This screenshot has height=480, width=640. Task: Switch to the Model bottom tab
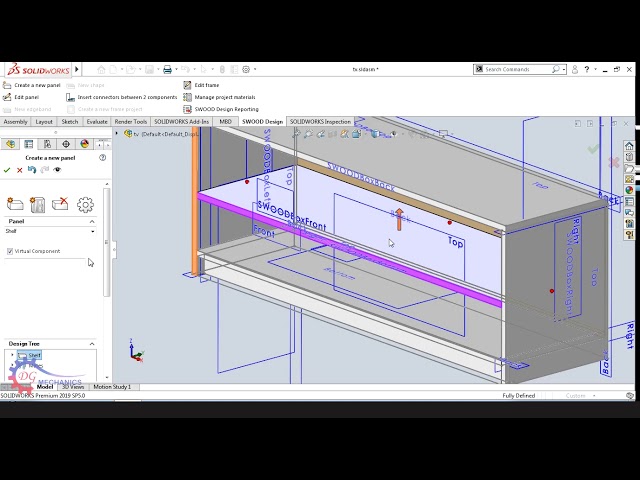click(45, 387)
